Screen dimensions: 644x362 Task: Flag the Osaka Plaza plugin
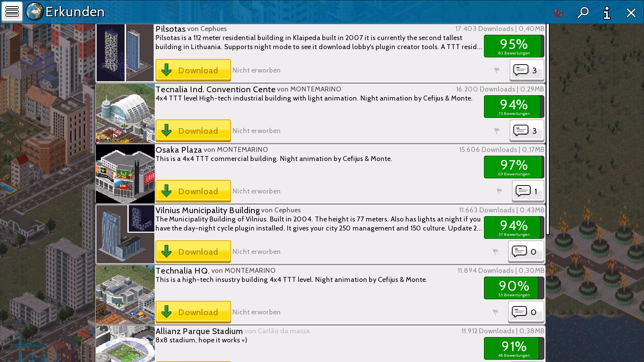[499, 191]
